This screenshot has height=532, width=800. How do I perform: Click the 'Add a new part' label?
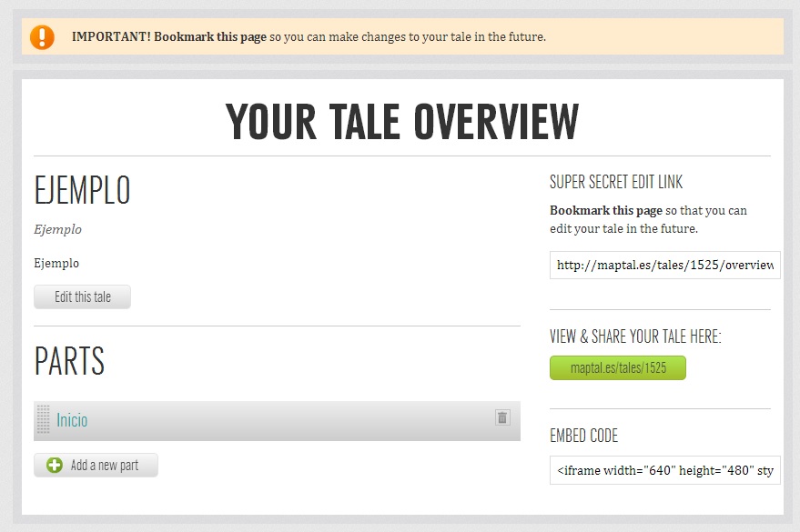[x=105, y=466]
